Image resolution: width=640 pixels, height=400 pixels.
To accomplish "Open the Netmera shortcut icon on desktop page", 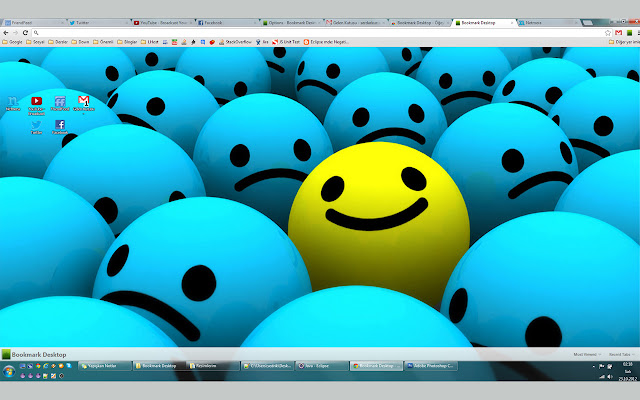I will tap(13, 101).
